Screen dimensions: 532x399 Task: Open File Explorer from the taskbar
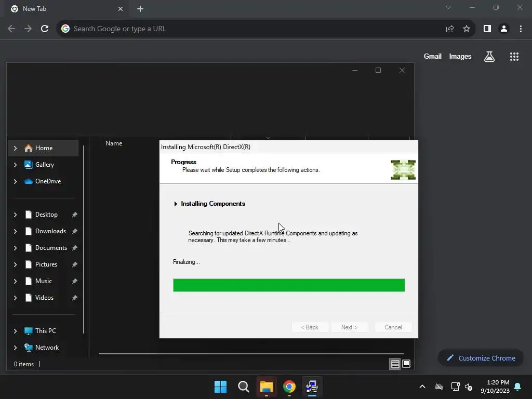(x=267, y=387)
